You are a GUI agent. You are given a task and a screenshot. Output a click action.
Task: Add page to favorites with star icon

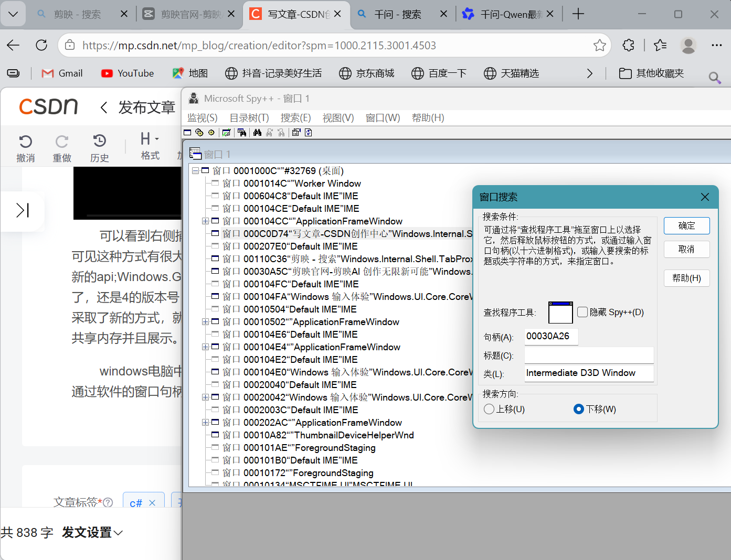[x=599, y=45]
